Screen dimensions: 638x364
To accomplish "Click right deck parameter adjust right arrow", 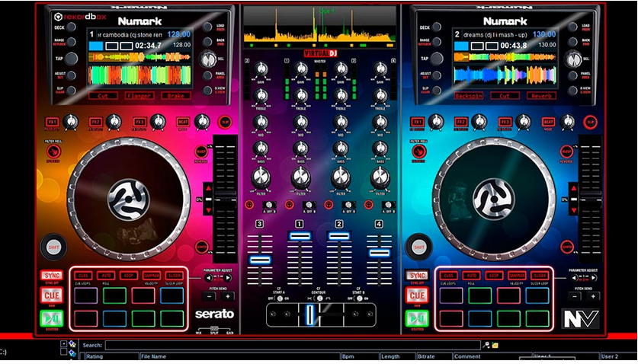I will pos(593,278).
